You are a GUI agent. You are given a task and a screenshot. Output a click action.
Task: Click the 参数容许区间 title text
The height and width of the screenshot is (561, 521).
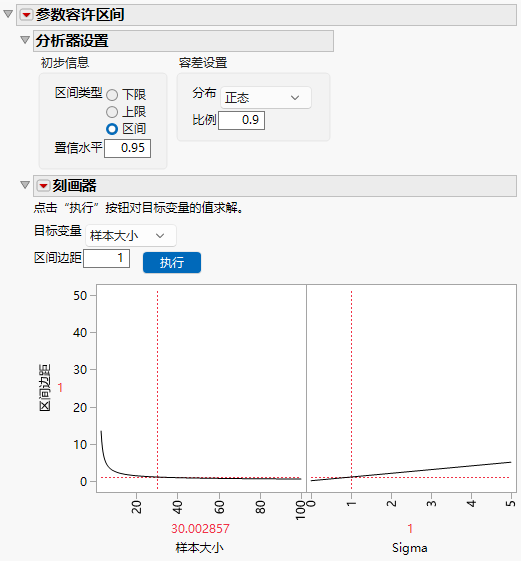click(80, 15)
